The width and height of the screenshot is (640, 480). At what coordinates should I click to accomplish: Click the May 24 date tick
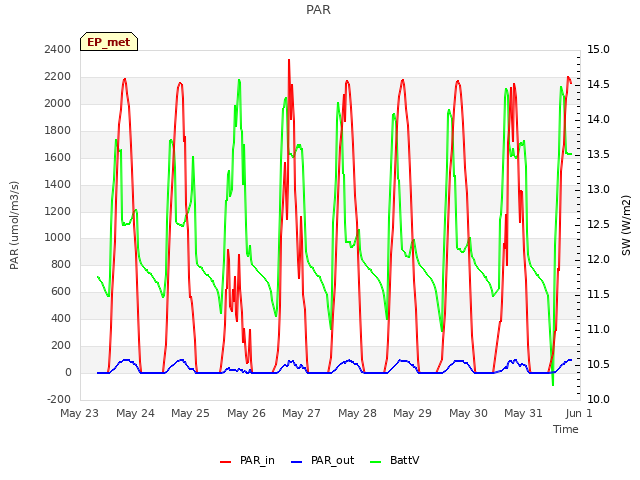(136, 413)
